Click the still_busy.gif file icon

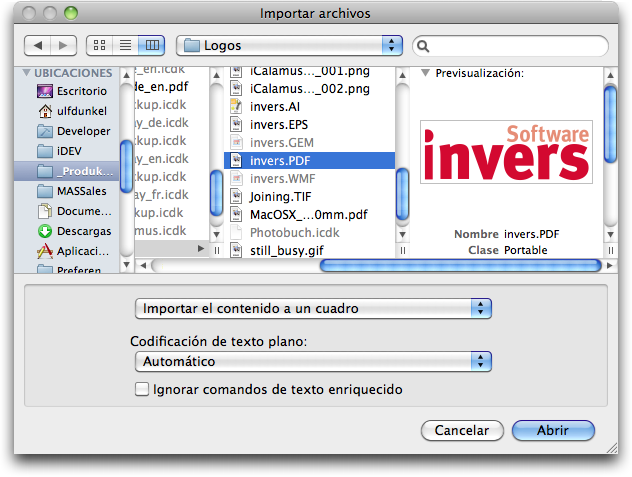coord(236,250)
